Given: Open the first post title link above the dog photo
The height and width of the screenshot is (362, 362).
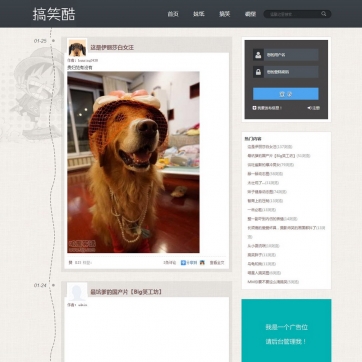Looking at the screenshot, I should pos(112,48).
